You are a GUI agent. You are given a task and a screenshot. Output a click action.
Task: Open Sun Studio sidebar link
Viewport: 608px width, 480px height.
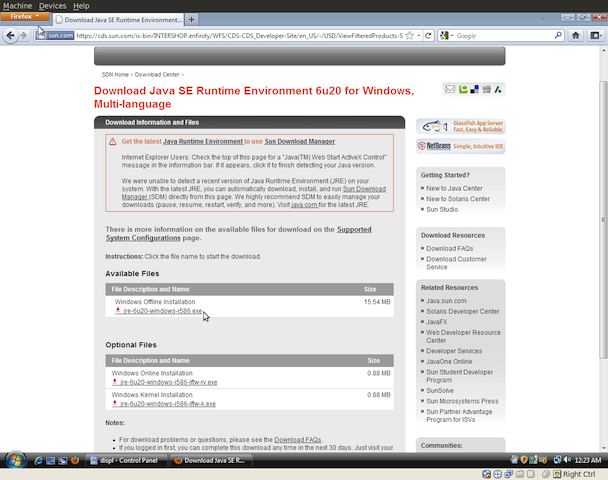[x=442, y=209]
